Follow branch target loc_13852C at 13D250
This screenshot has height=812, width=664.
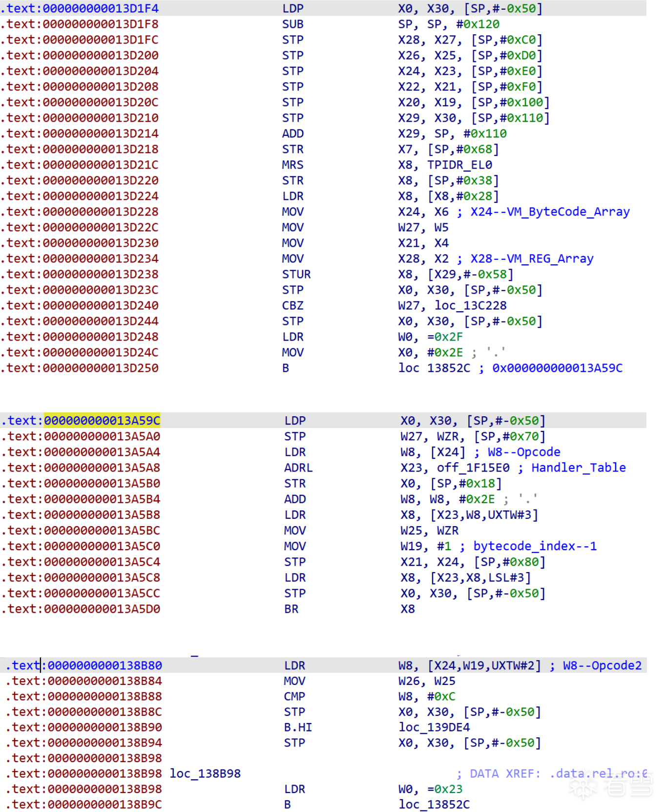(x=434, y=368)
